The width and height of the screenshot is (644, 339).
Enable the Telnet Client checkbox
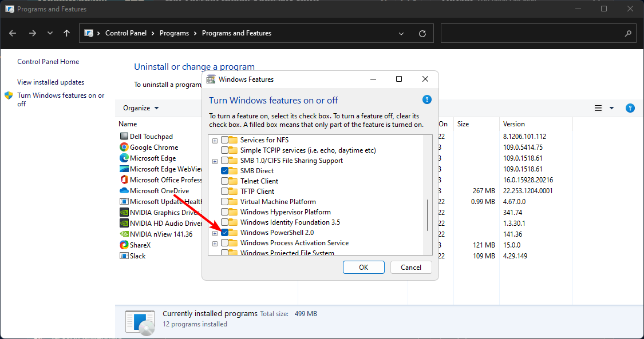(224, 181)
